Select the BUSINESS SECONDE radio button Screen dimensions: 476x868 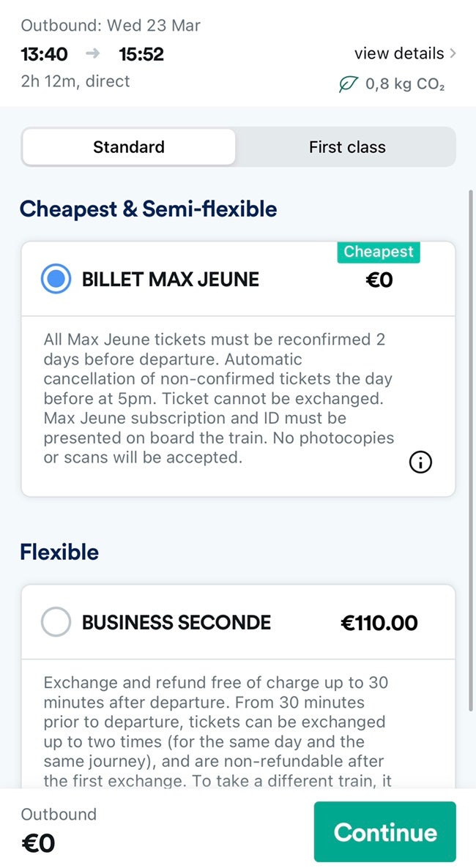click(56, 623)
